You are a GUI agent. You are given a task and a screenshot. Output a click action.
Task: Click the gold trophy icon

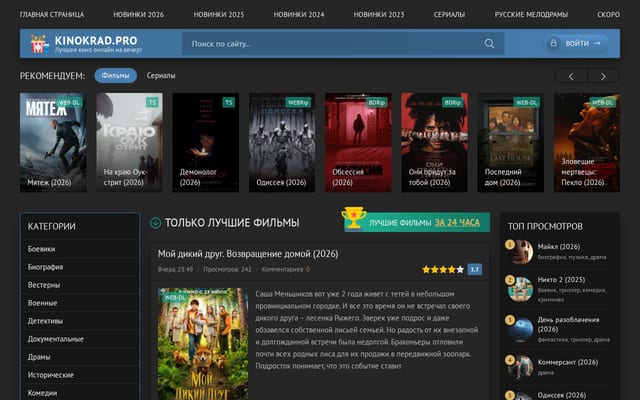[353, 218]
